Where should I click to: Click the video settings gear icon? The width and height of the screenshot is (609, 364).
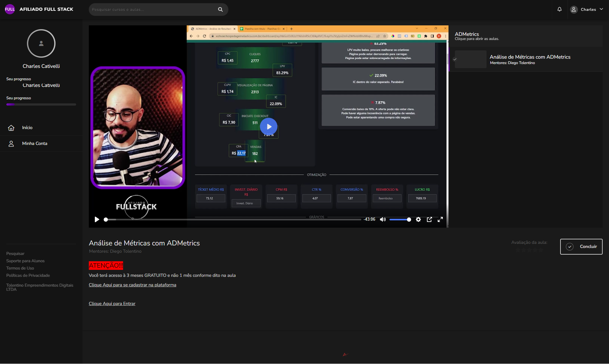point(418,219)
